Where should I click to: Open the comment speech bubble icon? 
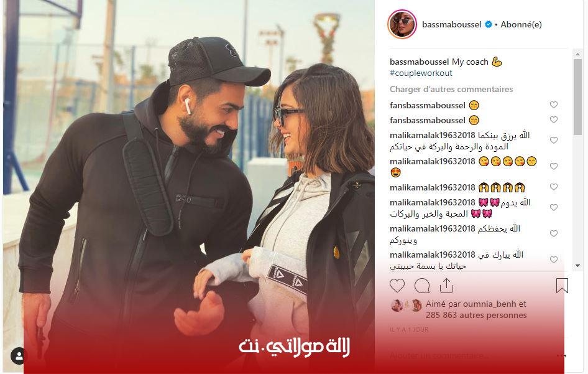(x=422, y=286)
